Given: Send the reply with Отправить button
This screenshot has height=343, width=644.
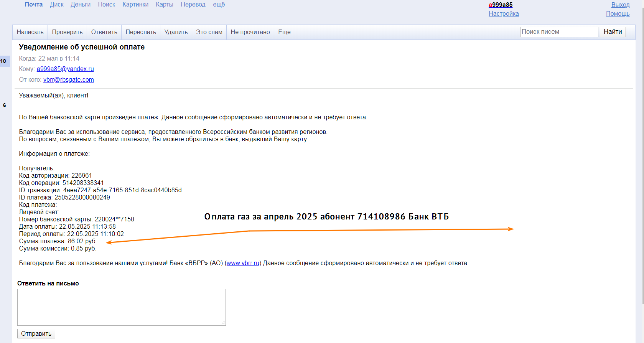Looking at the screenshot, I should pyautogui.click(x=36, y=334).
